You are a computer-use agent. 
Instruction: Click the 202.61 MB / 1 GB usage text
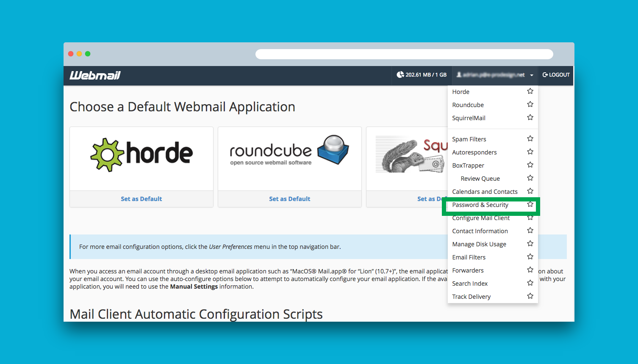pos(426,75)
